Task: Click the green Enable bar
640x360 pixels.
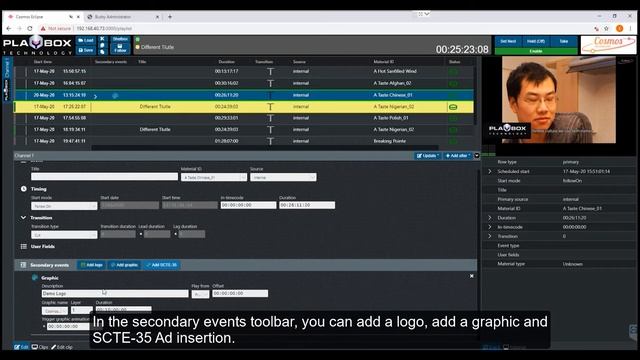Action: click(536, 51)
